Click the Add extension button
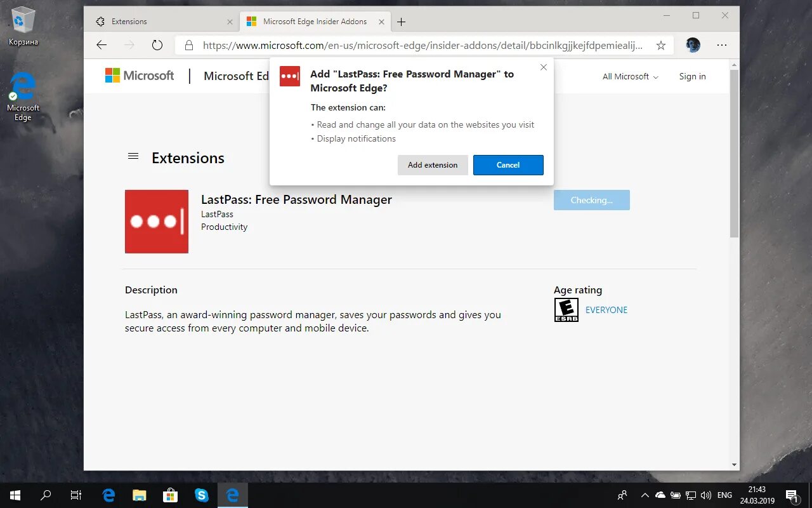 tap(433, 165)
